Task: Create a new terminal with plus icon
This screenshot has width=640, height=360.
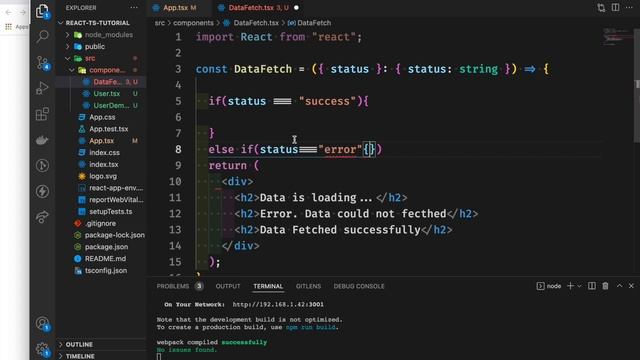Action: [x=570, y=286]
